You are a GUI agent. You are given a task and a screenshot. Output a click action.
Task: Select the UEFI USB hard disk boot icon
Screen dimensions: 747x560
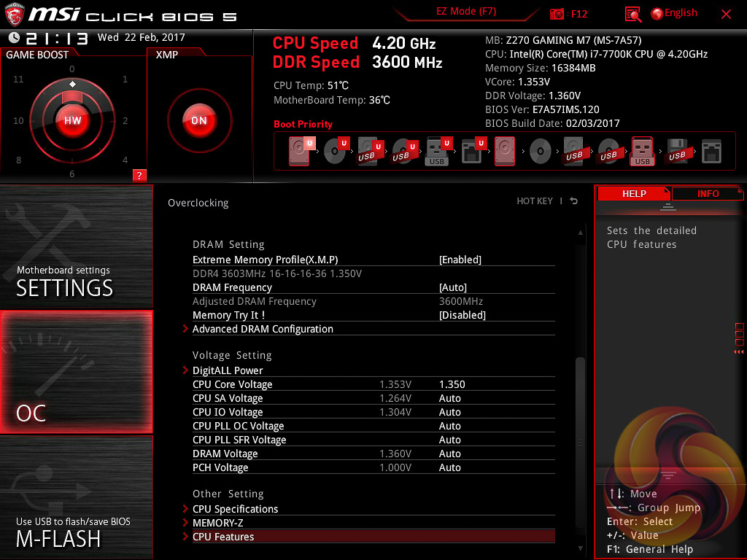click(x=371, y=152)
